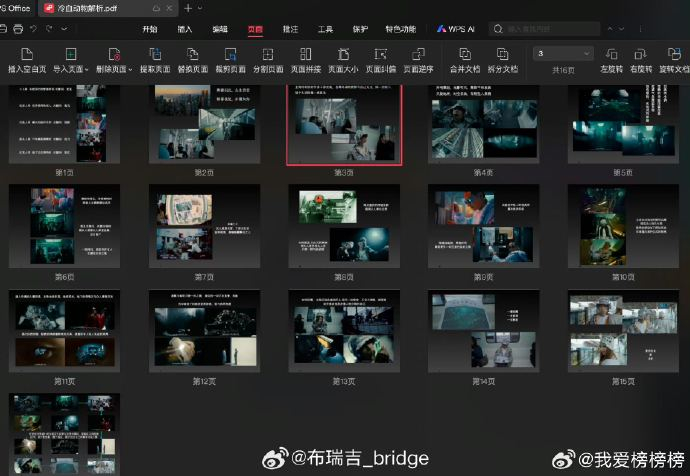This screenshot has height=476, width=690.
Task: Select the page 11 (第11页) thumbnail
Action: pyautogui.click(x=64, y=331)
